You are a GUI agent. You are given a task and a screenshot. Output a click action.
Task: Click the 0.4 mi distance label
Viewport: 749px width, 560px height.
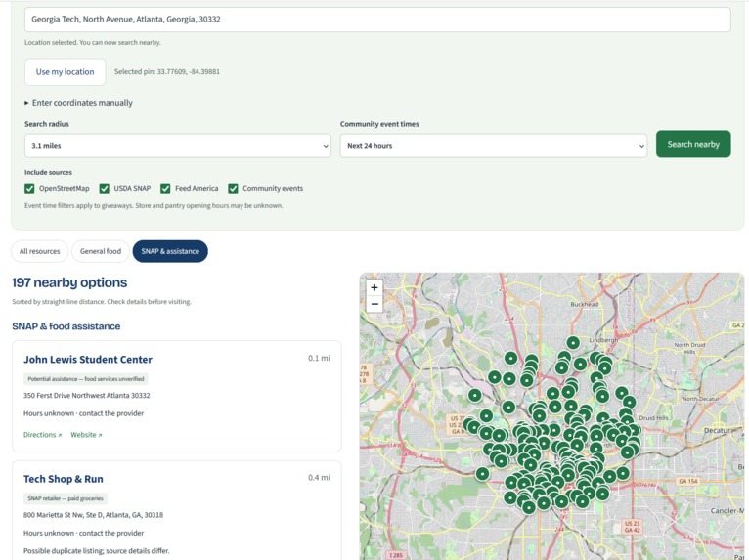click(x=319, y=477)
